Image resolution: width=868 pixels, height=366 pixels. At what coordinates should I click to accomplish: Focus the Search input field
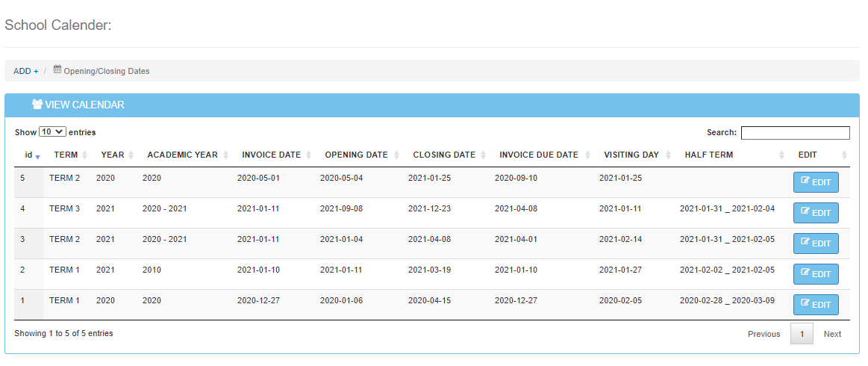[795, 133]
